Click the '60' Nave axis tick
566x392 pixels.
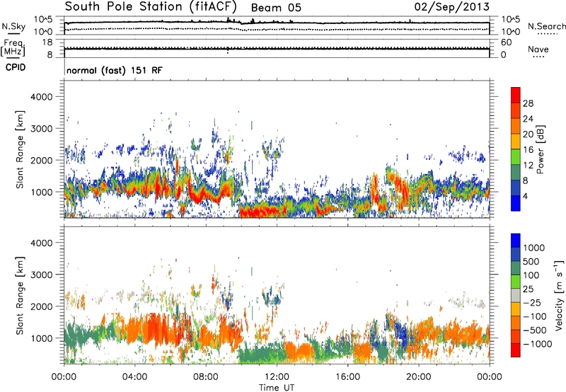point(507,42)
